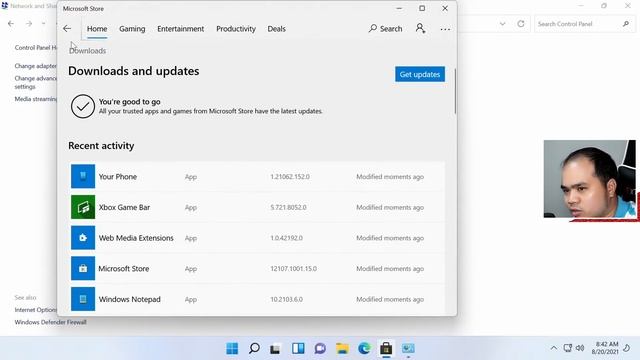Open the Windows Start button on the taskbar
The height and width of the screenshot is (360, 640).
232,348
